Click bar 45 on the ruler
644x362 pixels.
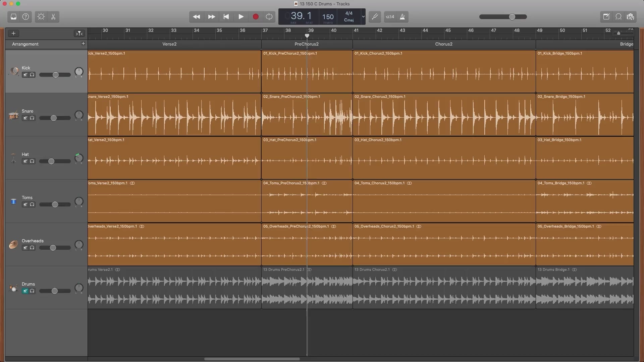coord(448,31)
